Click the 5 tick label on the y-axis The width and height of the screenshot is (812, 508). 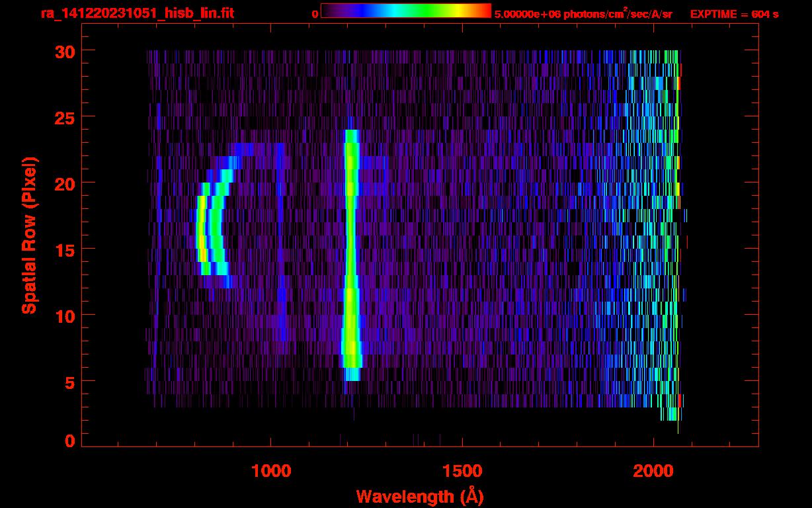69,382
